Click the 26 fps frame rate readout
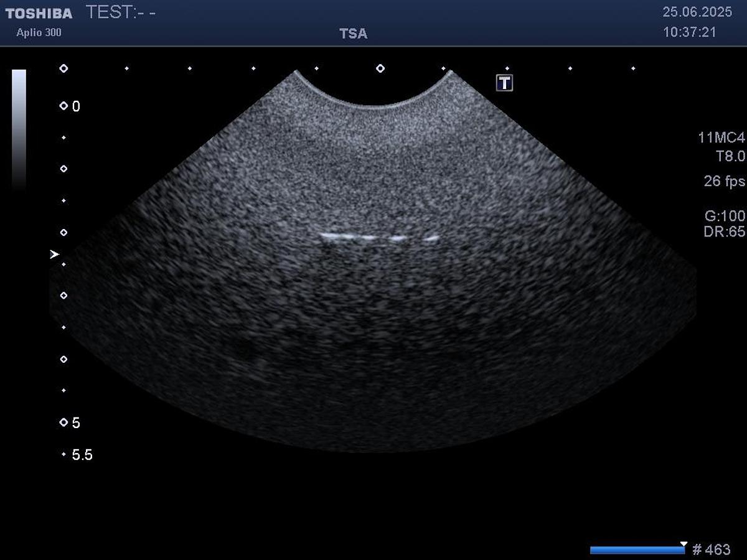The width and height of the screenshot is (747, 560). click(x=724, y=182)
